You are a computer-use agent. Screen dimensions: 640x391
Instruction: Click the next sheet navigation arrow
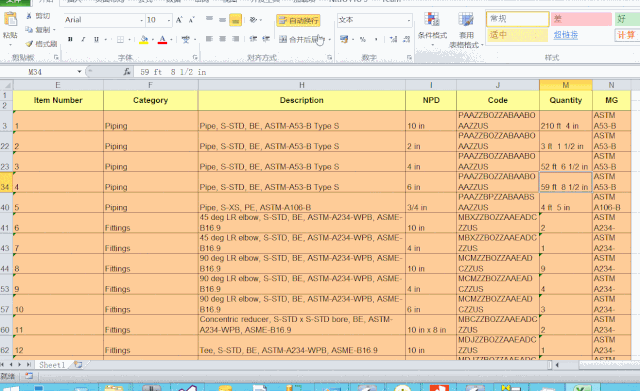[19, 364]
